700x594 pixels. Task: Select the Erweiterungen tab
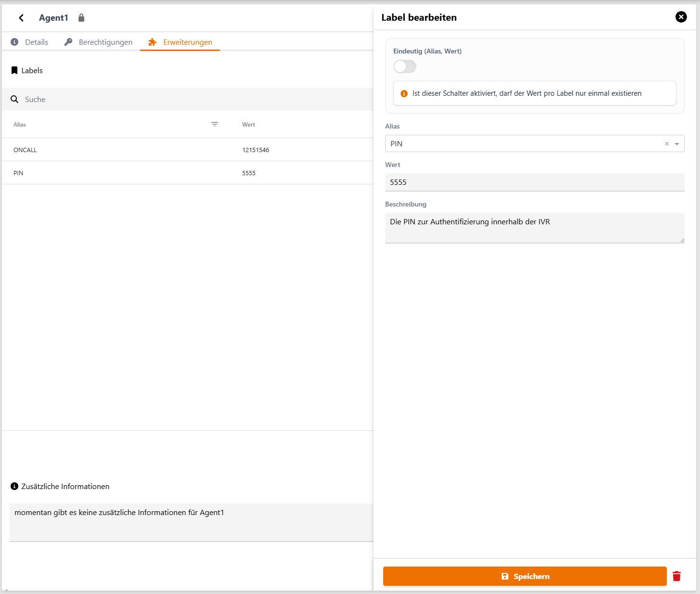(180, 42)
